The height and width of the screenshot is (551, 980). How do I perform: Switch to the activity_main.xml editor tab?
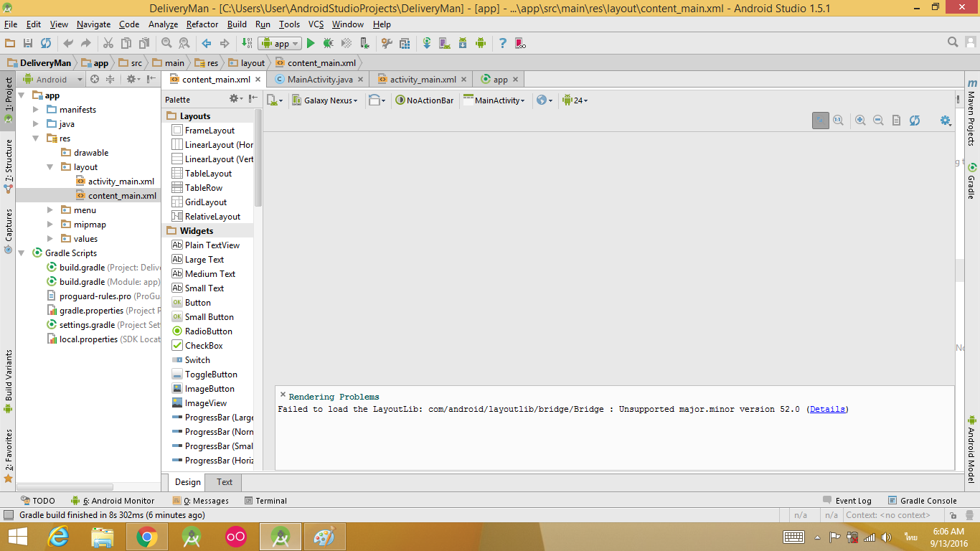(x=423, y=80)
